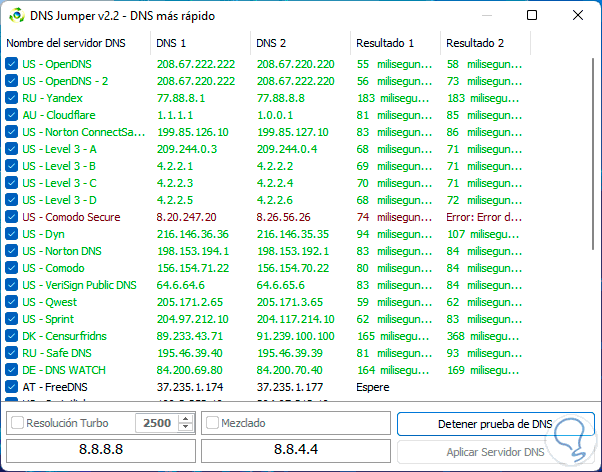
Task: Enable the Resolución Turbo checkbox
Action: point(17,423)
